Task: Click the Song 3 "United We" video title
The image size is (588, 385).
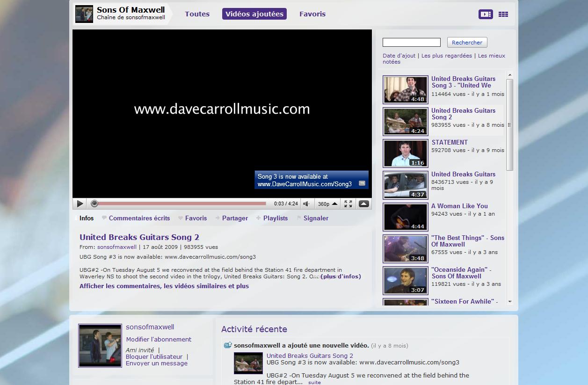Action: [463, 82]
